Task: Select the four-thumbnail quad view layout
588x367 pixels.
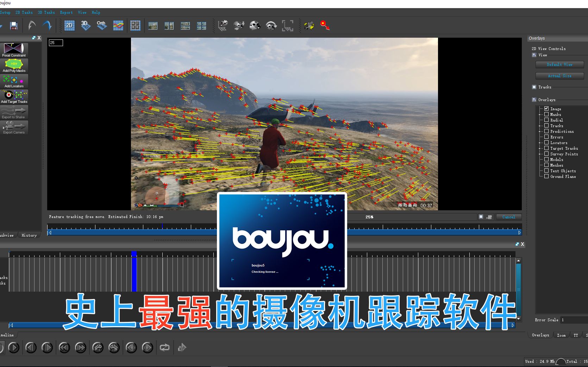Action: pyautogui.click(x=201, y=26)
